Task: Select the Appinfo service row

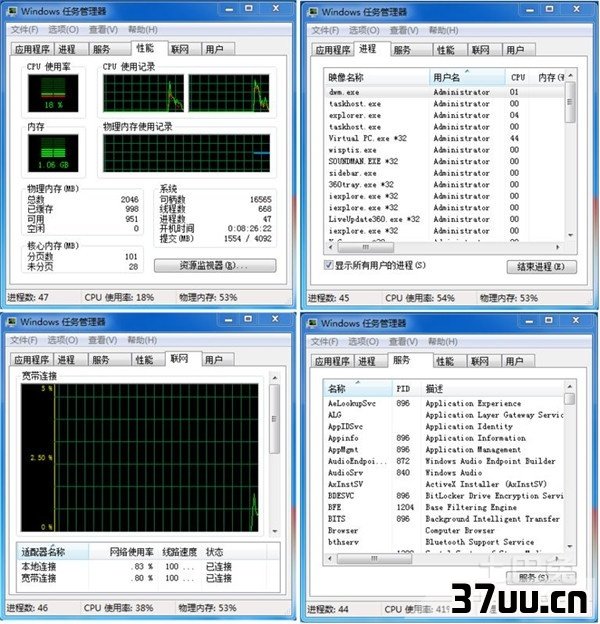Action: pos(444,438)
